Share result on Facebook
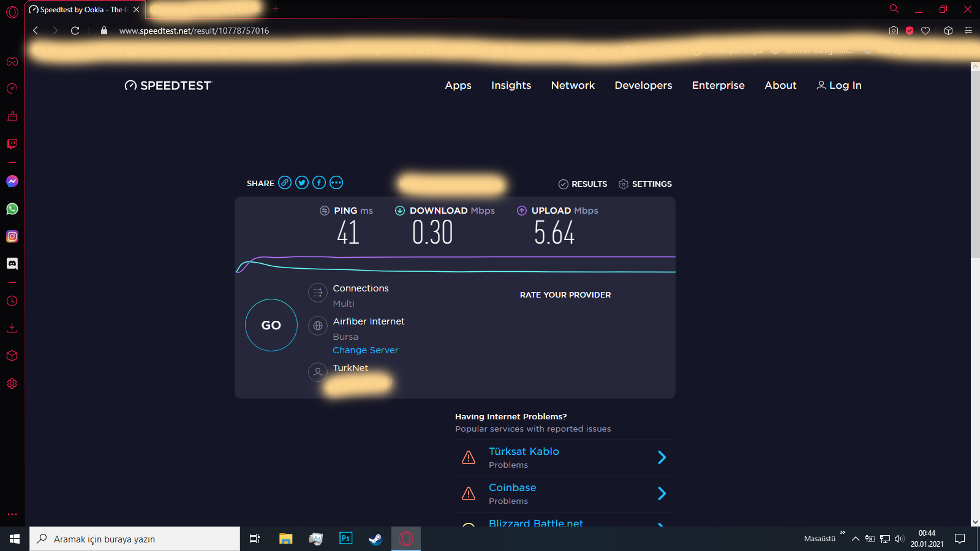The width and height of the screenshot is (980, 551). (x=319, y=182)
